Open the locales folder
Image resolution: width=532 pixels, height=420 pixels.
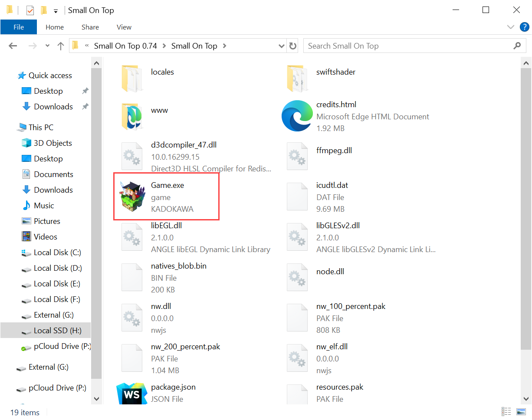pos(131,78)
